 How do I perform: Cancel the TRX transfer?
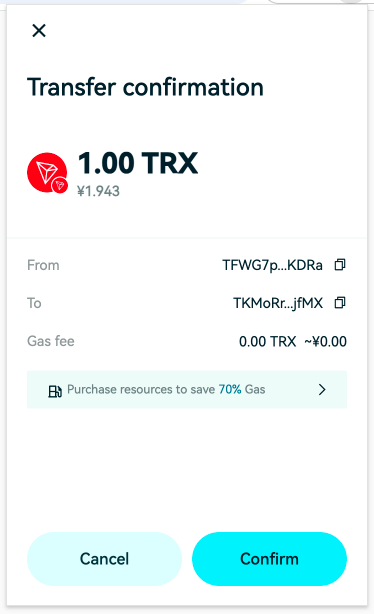coord(104,559)
